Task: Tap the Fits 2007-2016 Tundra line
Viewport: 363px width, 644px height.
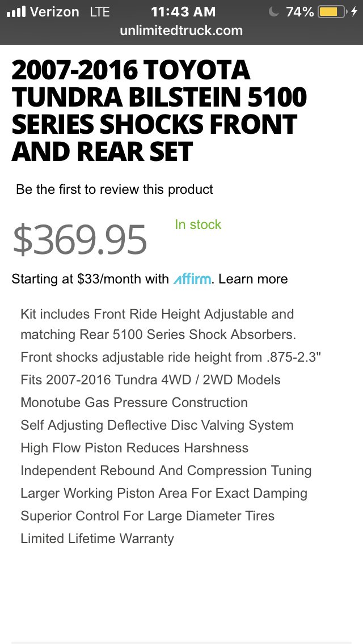Action: coord(150,380)
